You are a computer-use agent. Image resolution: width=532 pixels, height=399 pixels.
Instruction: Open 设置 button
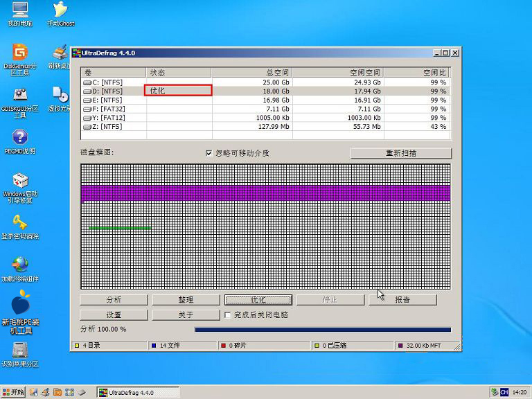click(114, 315)
